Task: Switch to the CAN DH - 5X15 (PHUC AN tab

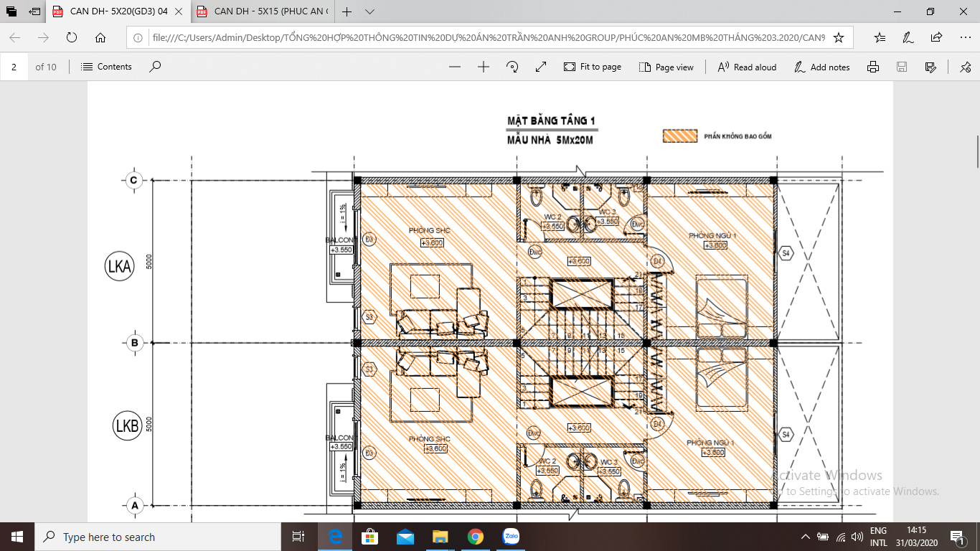Action: click(263, 11)
